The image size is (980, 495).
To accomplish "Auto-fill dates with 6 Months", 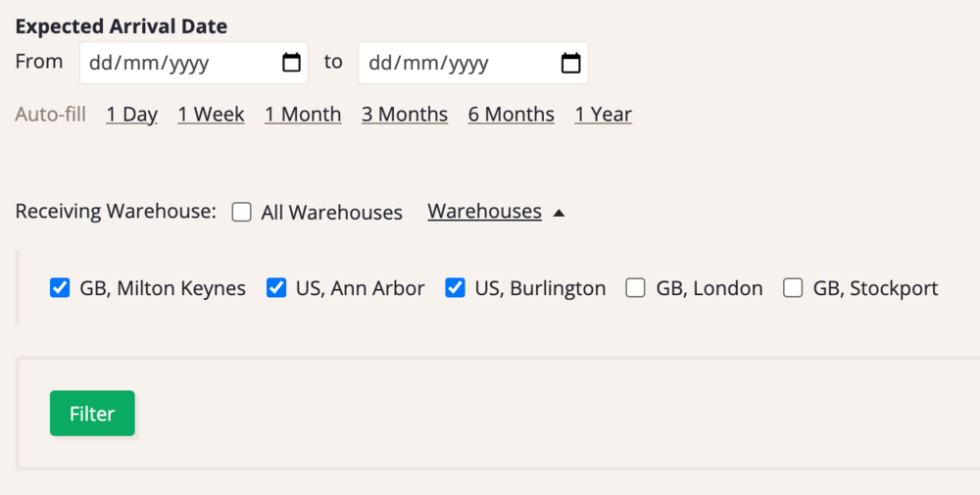I will (512, 115).
